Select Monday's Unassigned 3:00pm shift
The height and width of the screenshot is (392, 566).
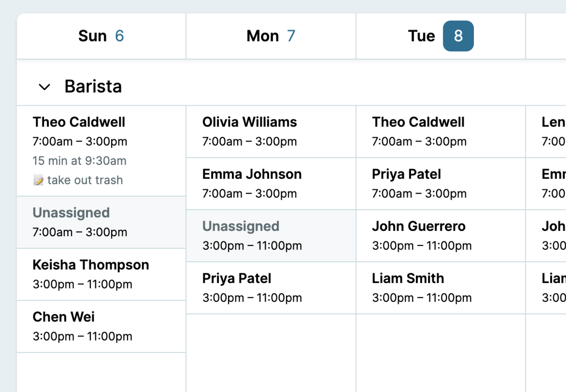271,236
